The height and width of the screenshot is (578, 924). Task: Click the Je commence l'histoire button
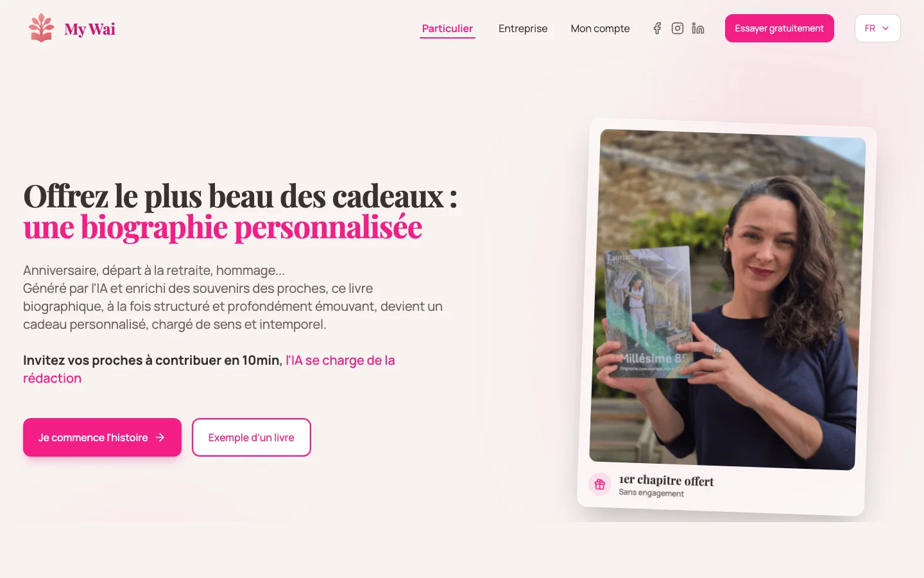pos(102,437)
